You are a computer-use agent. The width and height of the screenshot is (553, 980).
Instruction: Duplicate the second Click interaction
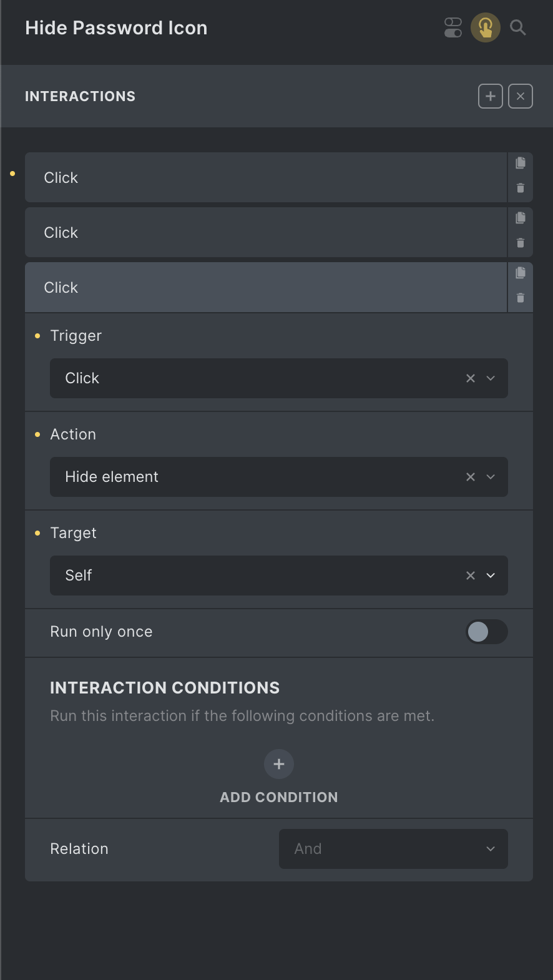click(521, 218)
